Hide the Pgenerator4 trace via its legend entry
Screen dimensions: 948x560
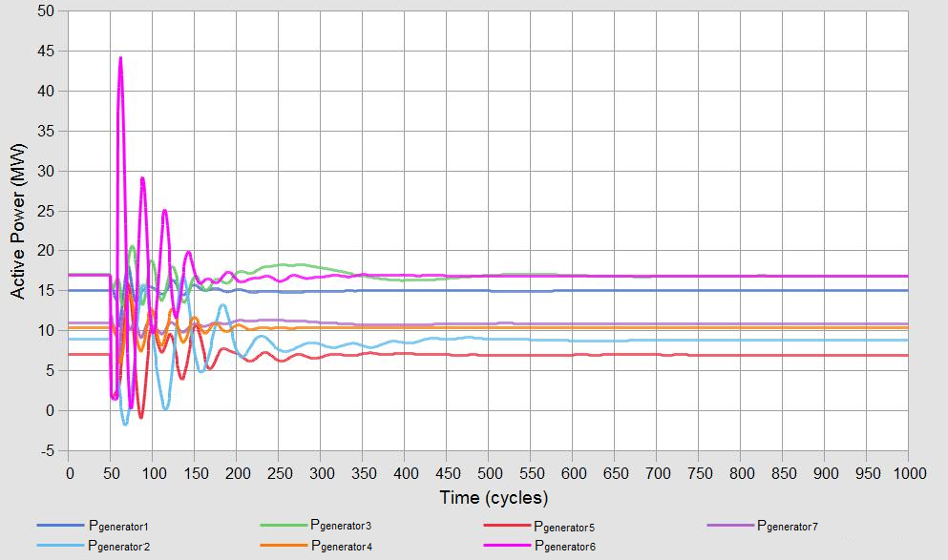pyautogui.click(x=340, y=548)
